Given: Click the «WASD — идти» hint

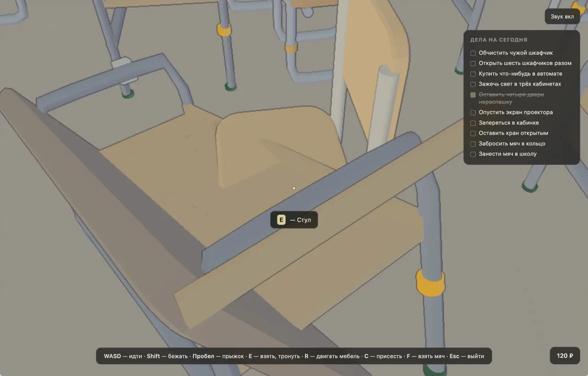Looking at the screenshot, I should pyautogui.click(x=123, y=356).
